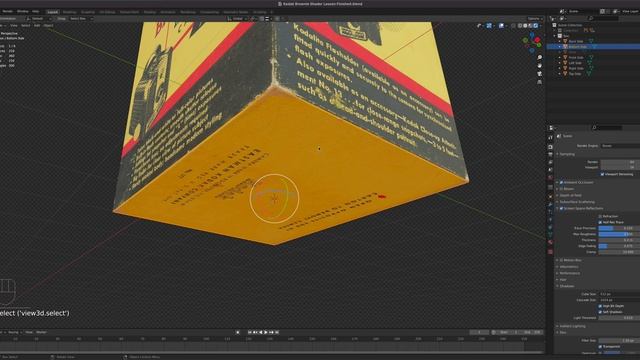This screenshot has width=640, height=360.
Task: Toggle auto keying record button
Action: (238, 333)
